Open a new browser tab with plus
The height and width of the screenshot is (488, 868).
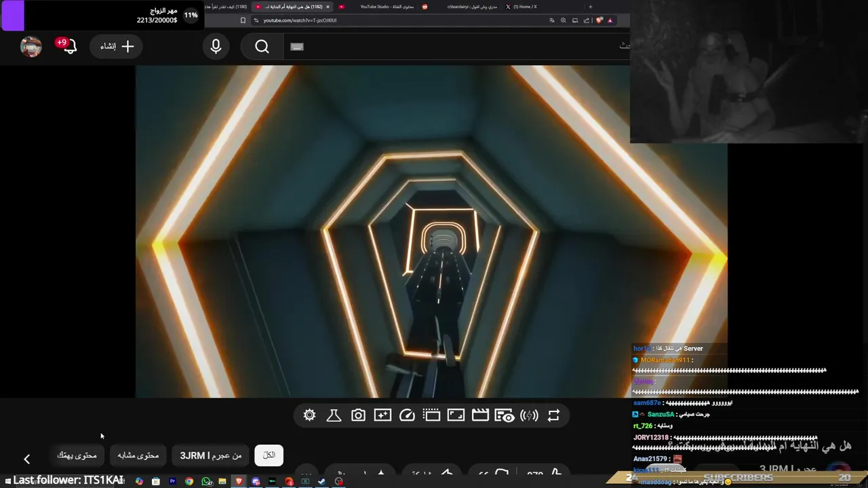point(590,7)
